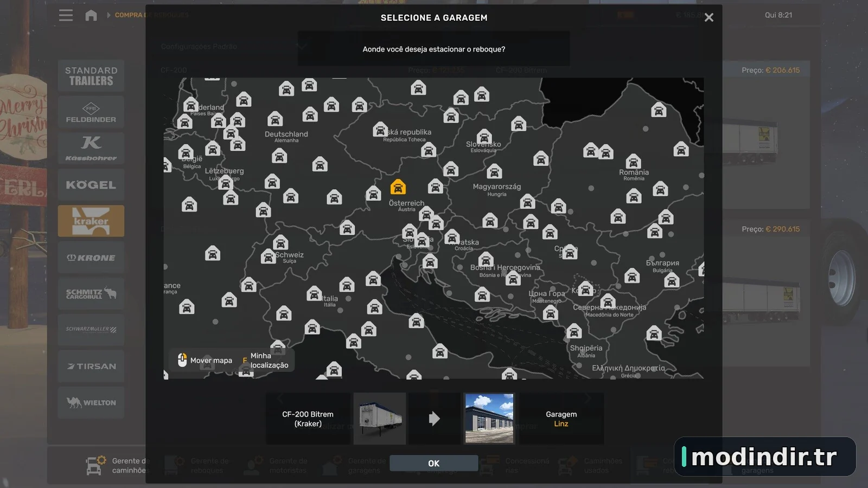
Task: Click the CF-200 Bitrem (Kraker) label
Action: [x=308, y=419]
